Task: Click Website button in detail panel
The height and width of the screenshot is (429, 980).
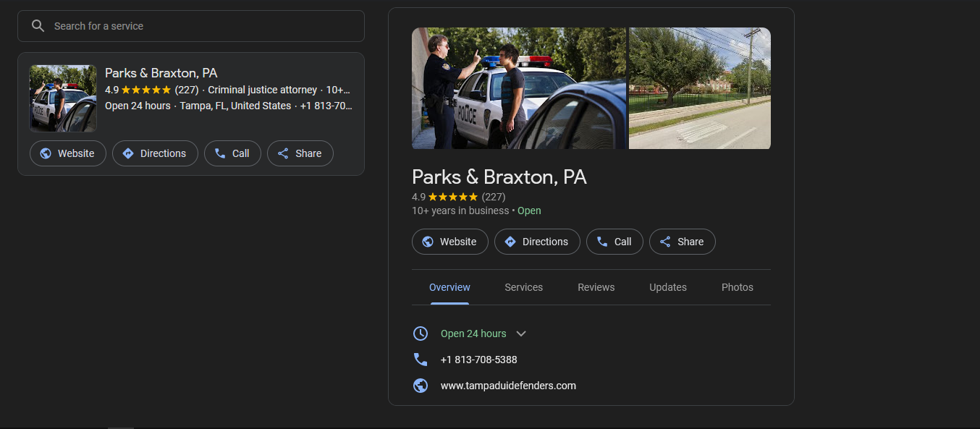Action: pos(449,242)
